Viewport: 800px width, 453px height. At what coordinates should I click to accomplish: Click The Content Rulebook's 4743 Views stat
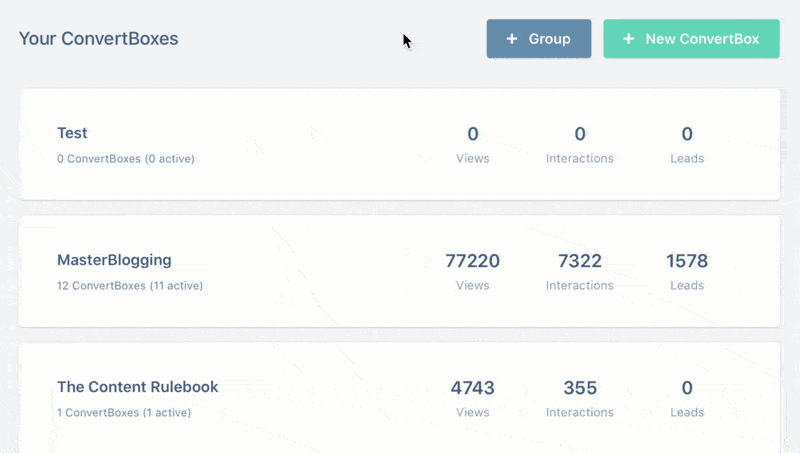(x=472, y=389)
